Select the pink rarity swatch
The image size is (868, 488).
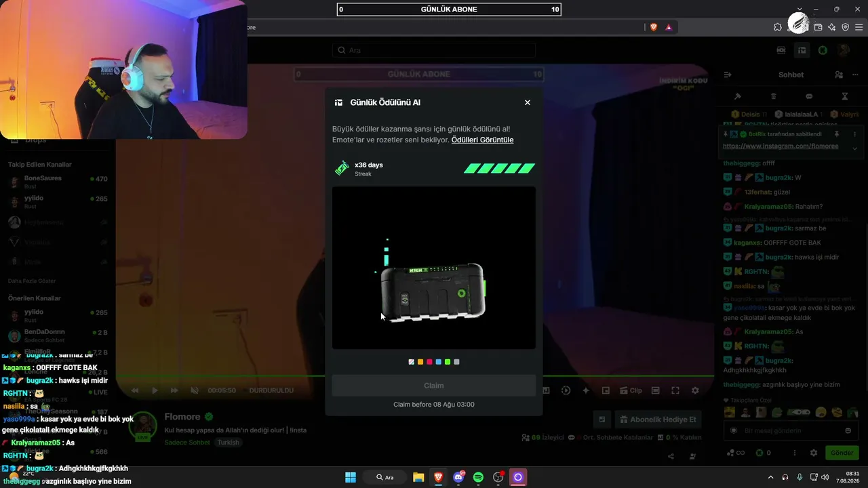click(x=429, y=362)
